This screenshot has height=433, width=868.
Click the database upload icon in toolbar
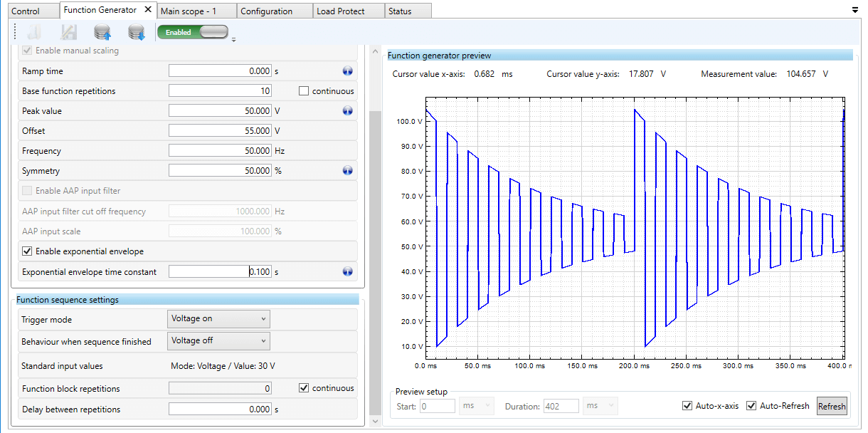[102, 32]
